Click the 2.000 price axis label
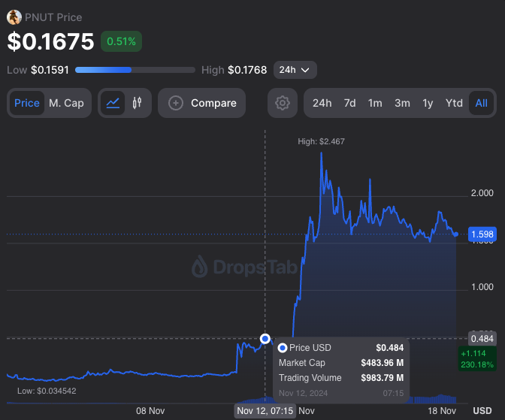The width and height of the screenshot is (505, 420). pyautogui.click(x=482, y=193)
